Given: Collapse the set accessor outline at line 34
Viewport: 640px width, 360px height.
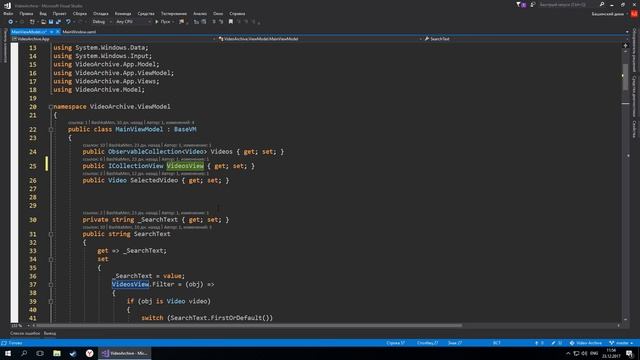Looking at the screenshot, I should [x=51, y=259].
